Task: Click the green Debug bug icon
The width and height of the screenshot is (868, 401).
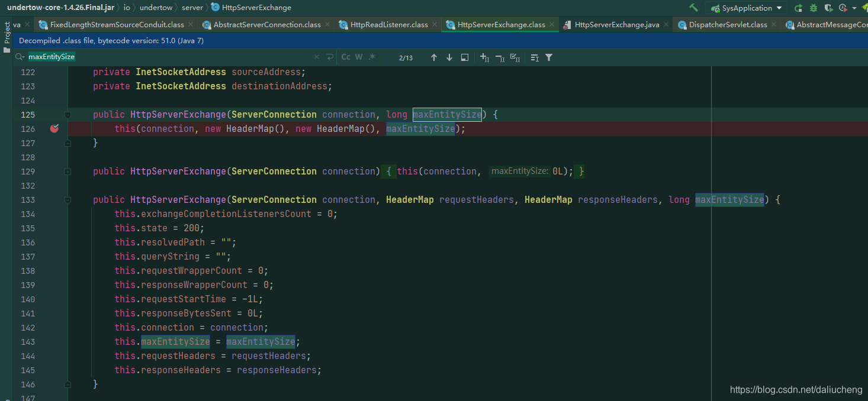Action: (x=813, y=8)
